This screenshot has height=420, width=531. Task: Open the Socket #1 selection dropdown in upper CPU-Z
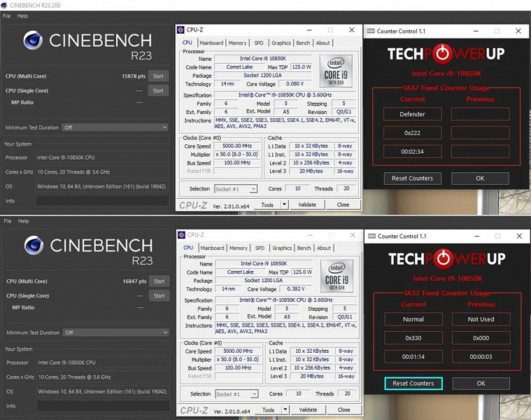point(236,189)
